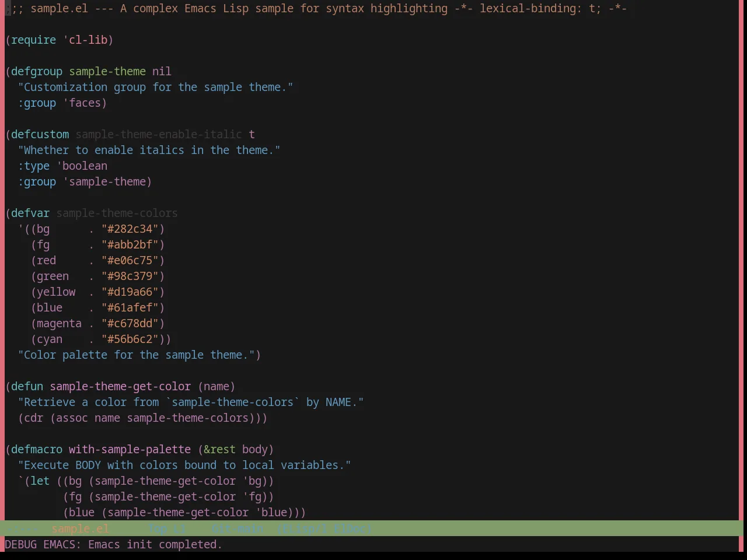Click the 'defun' keyword
This screenshot has height=560, width=747.
click(27, 386)
